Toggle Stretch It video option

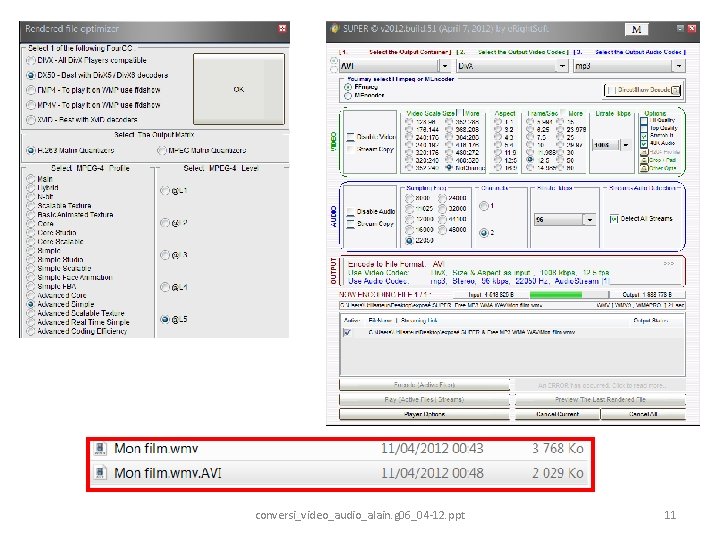pos(644,136)
